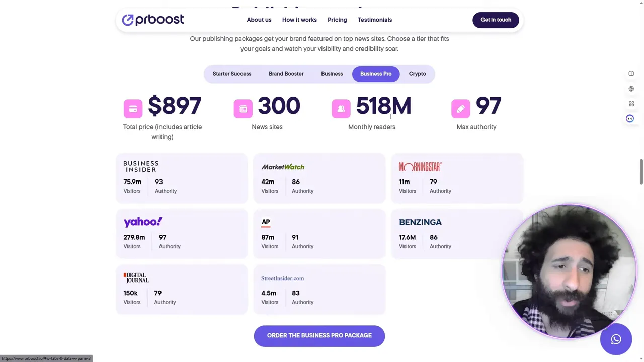Click the 87m AP visitors figure

[268, 237]
